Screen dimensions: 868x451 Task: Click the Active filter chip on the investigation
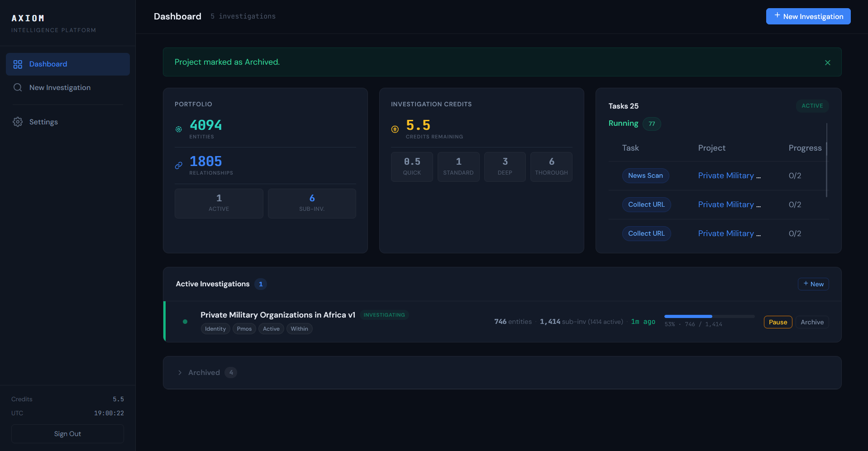271,328
